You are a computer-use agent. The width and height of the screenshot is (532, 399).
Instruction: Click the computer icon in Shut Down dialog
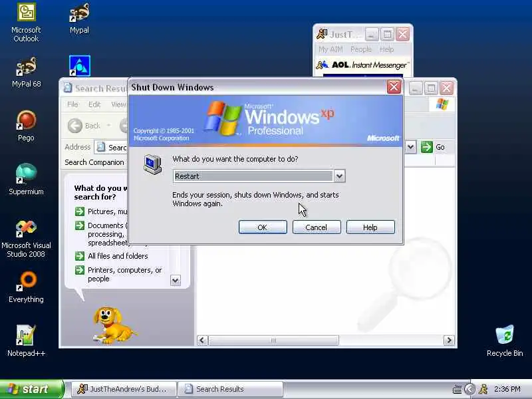click(x=152, y=164)
